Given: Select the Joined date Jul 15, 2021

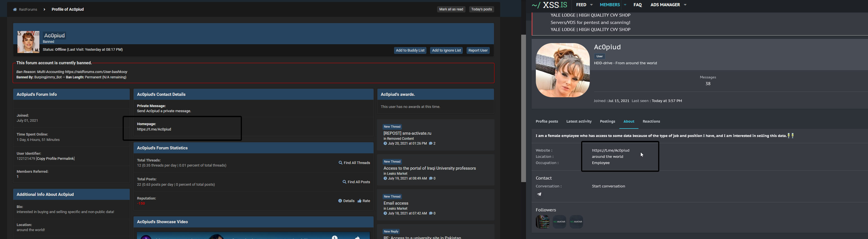Looking at the screenshot, I should 619,101.
